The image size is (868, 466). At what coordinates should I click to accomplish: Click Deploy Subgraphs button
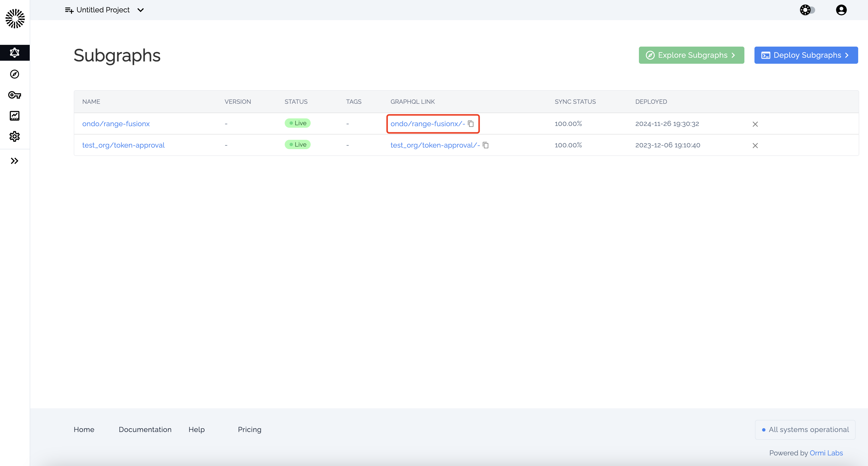click(806, 55)
